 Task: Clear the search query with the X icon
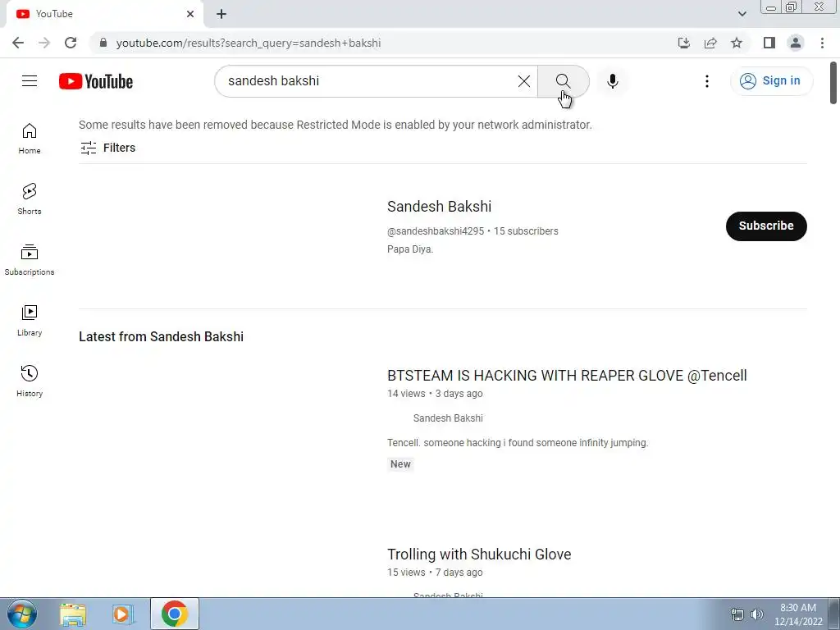point(524,81)
